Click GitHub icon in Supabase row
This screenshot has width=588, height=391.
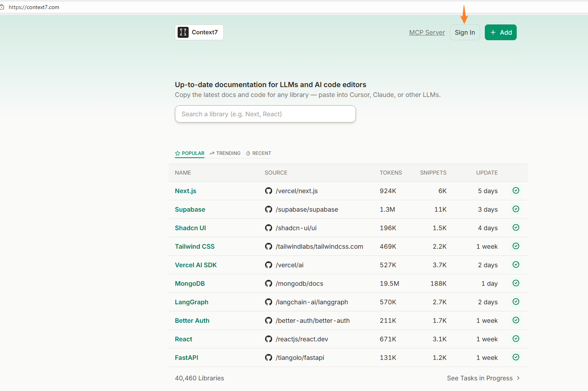coord(269,209)
